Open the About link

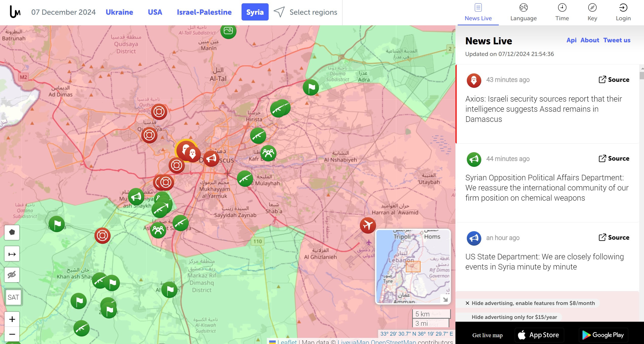pyautogui.click(x=590, y=40)
